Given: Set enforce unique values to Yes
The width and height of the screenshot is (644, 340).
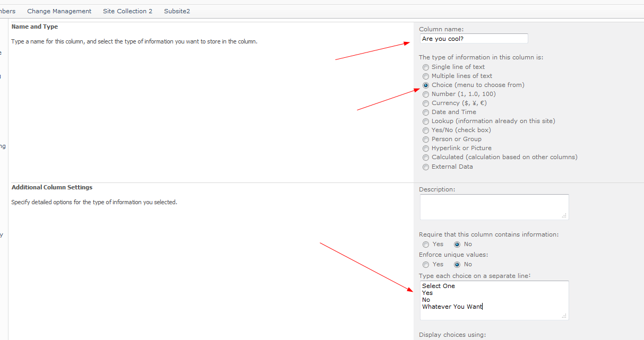Looking at the screenshot, I should click(426, 265).
